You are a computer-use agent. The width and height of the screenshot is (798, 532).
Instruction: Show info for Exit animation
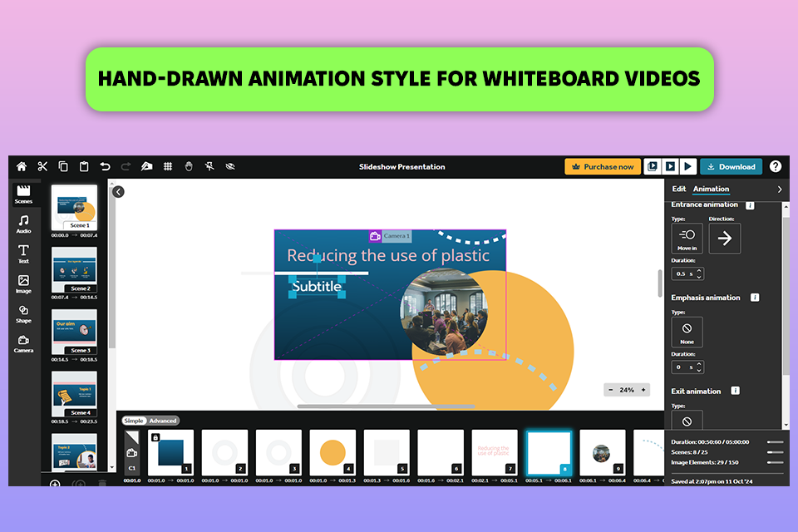(x=736, y=391)
